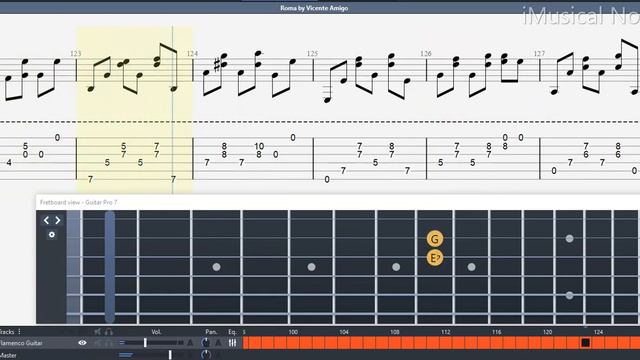Click the Vol. column header

(x=156, y=332)
